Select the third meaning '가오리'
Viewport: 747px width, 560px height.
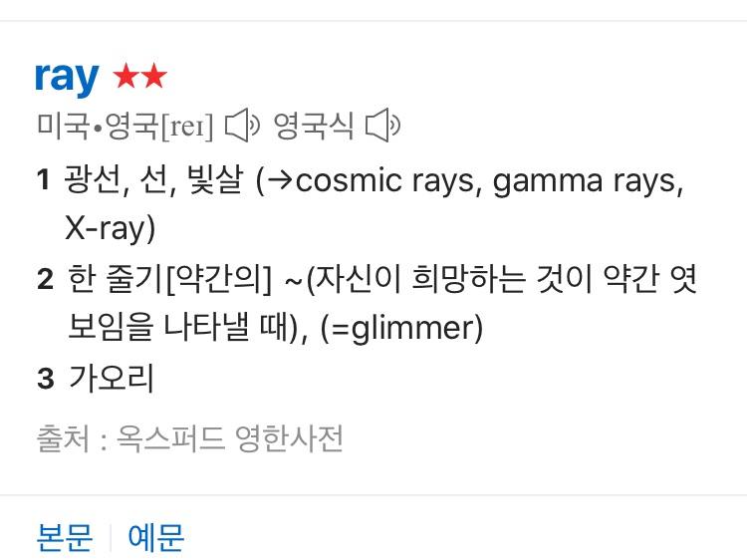(111, 379)
